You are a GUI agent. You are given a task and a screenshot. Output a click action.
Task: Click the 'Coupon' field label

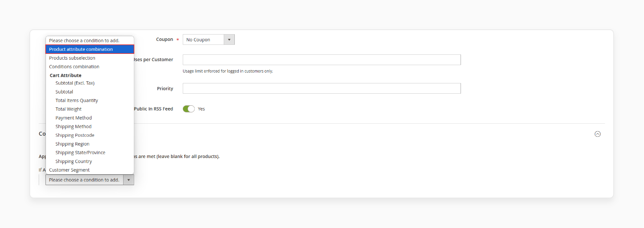pyautogui.click(x=165, y=39)
